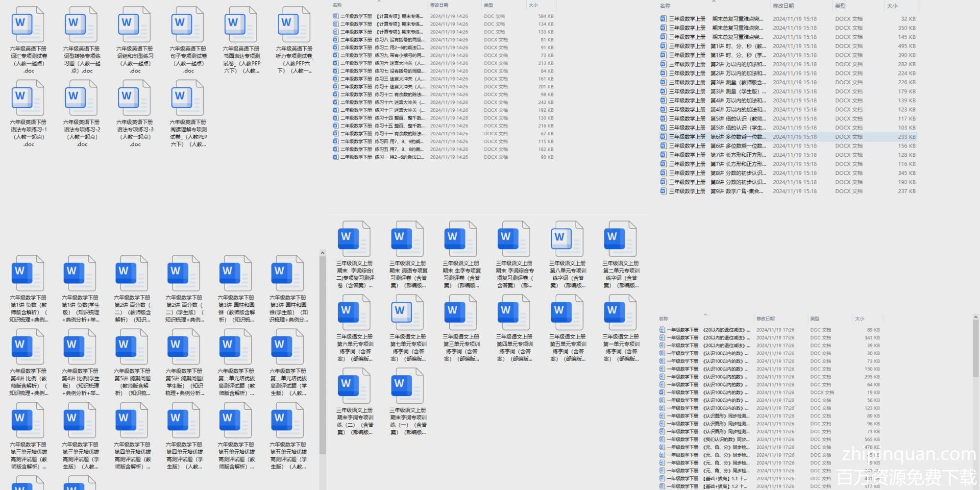Click the highlighted 第6讲 多位数乘一位数 row (233 KB)

pyautogui.click(x=715, y=137)
